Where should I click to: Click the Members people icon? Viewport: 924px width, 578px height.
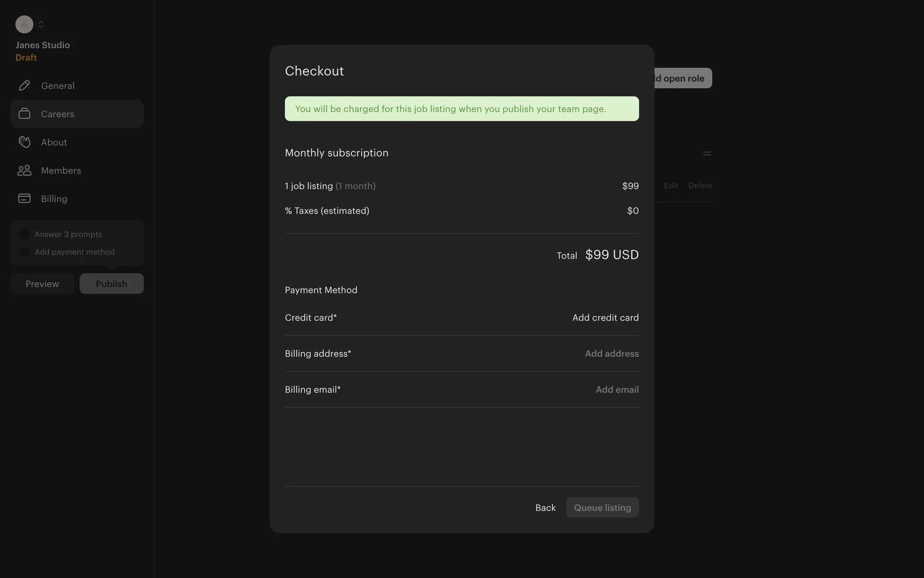pyautogui.click(x=25, y=171)
